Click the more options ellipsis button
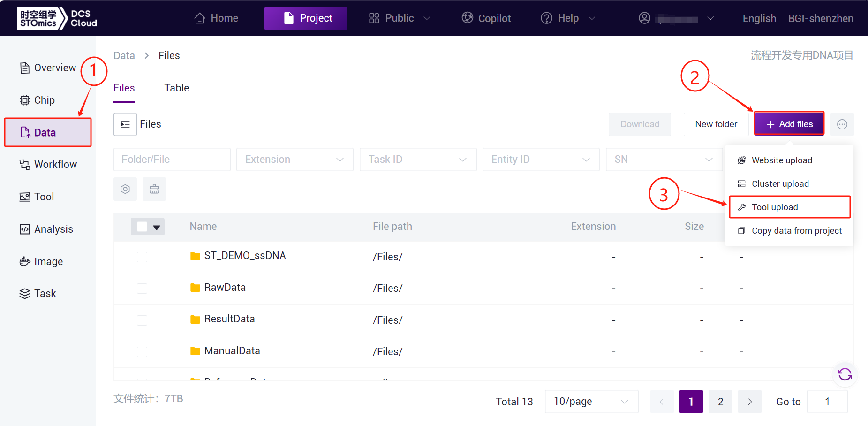The width and height of the screenshot is (868, 426). [842, 124]
